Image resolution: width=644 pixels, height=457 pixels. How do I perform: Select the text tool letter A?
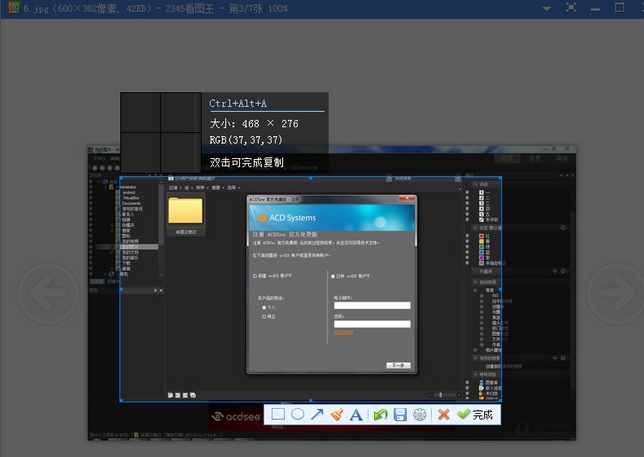click(x=355, y=415)
